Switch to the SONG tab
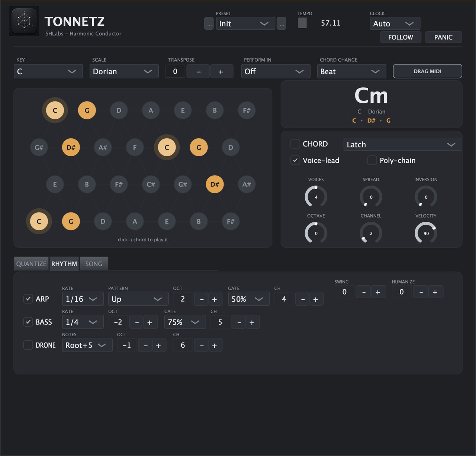 click(x=94, y=264)
